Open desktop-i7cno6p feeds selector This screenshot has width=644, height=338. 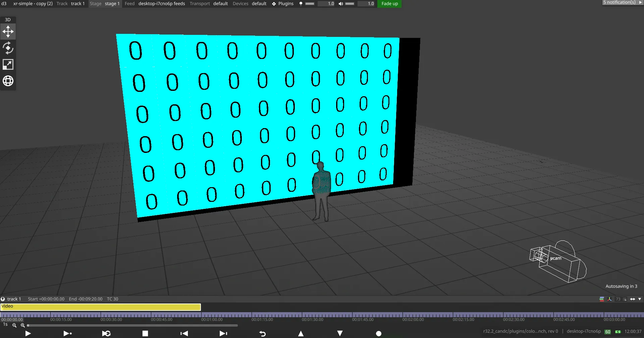tap(162, 4)
